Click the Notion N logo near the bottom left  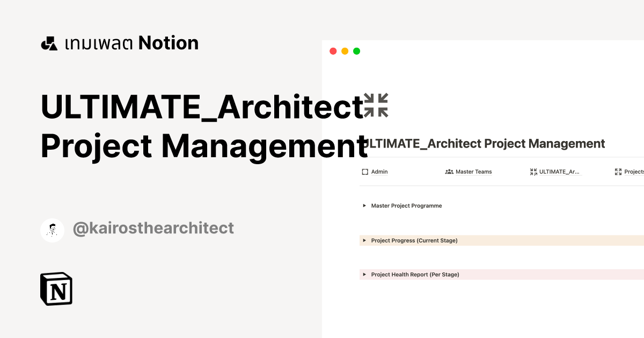click(56, 289)
